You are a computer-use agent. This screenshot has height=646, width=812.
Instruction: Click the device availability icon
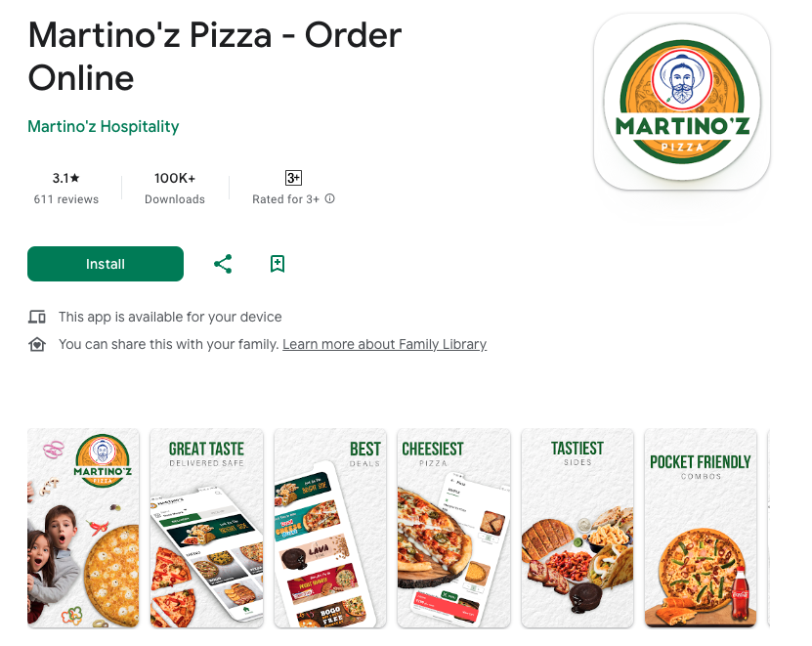(37, 317)
